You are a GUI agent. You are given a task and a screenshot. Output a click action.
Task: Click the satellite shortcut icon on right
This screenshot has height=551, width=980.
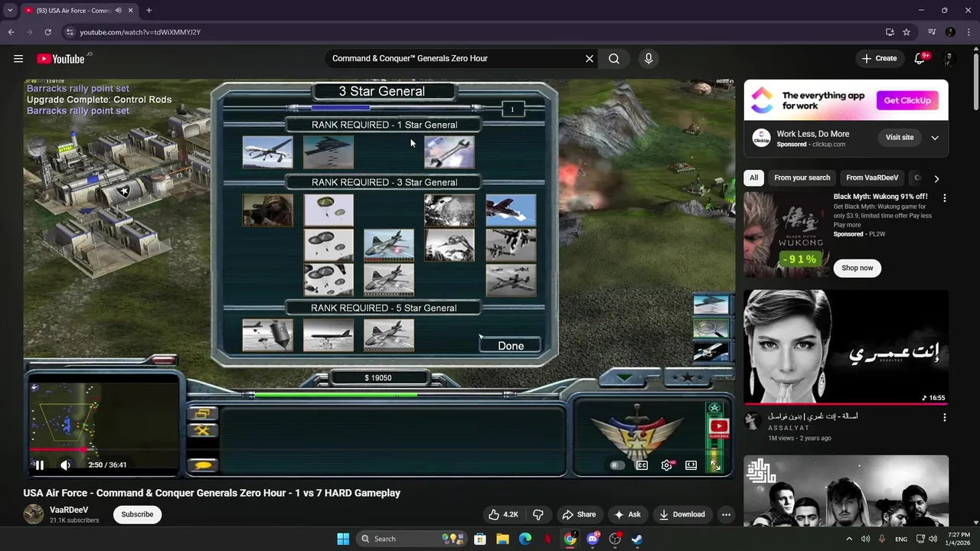coord(711,351)
